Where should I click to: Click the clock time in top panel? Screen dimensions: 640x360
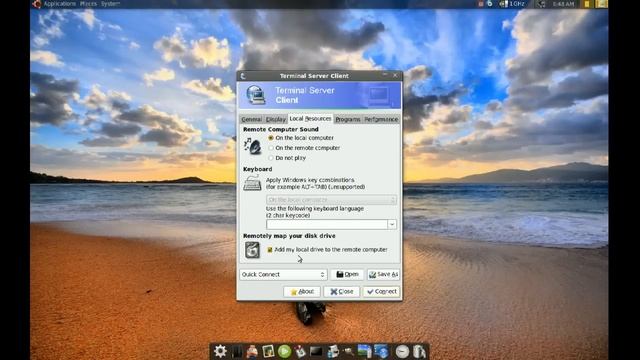pos(563,4)
